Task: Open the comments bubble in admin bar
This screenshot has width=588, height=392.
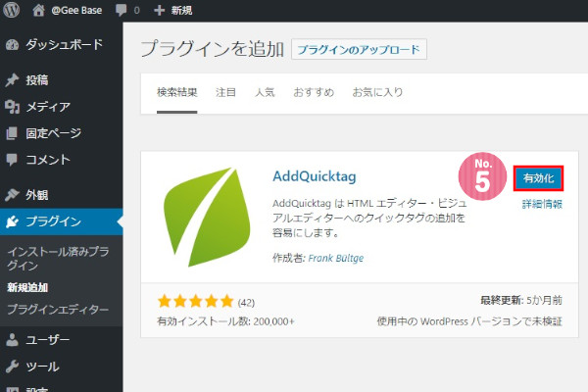Action: [122, 10]
